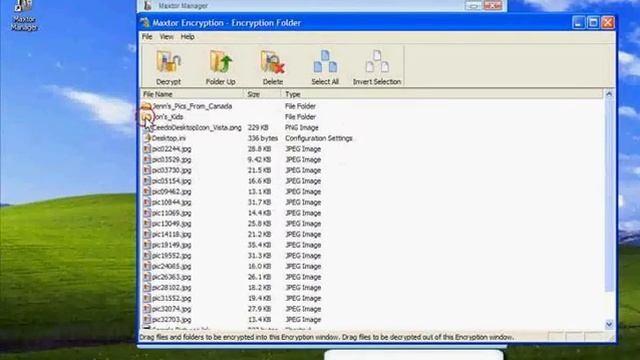Click the 35.4 KB size cell
This screenshot has width=640, height=360.
pos(259,245)
